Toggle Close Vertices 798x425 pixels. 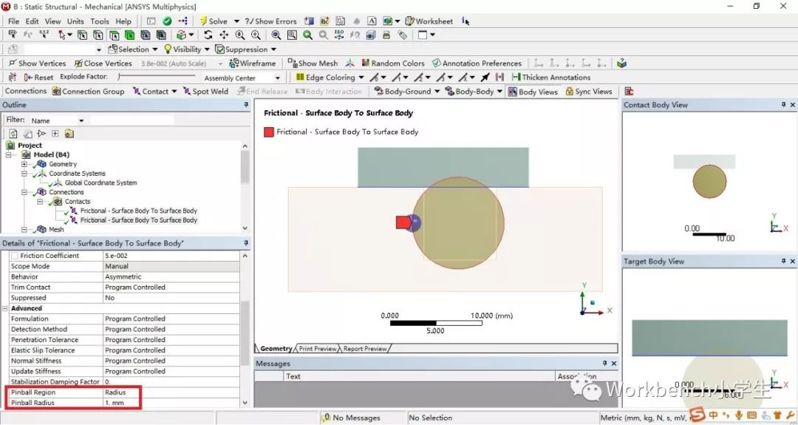(103, 63)
